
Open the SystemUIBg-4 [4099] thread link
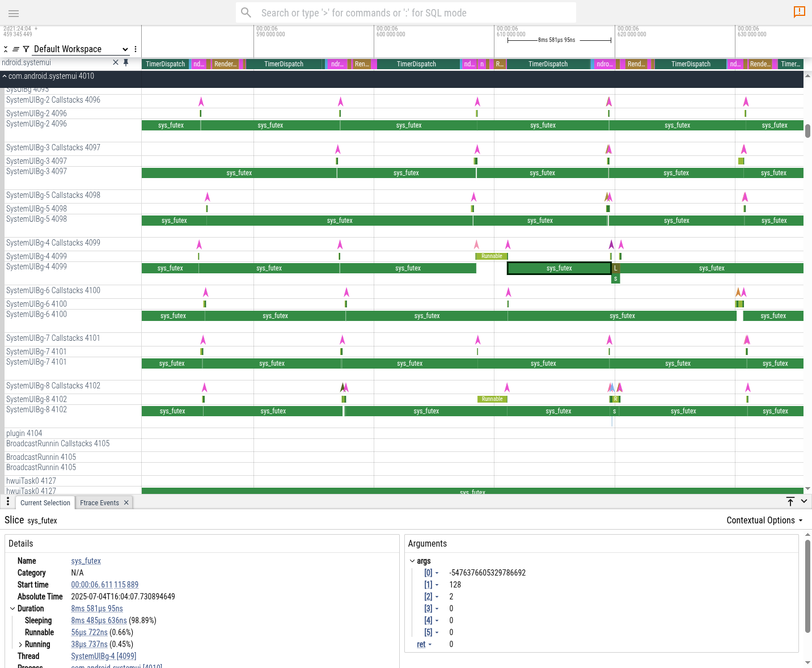coord(103,656)
